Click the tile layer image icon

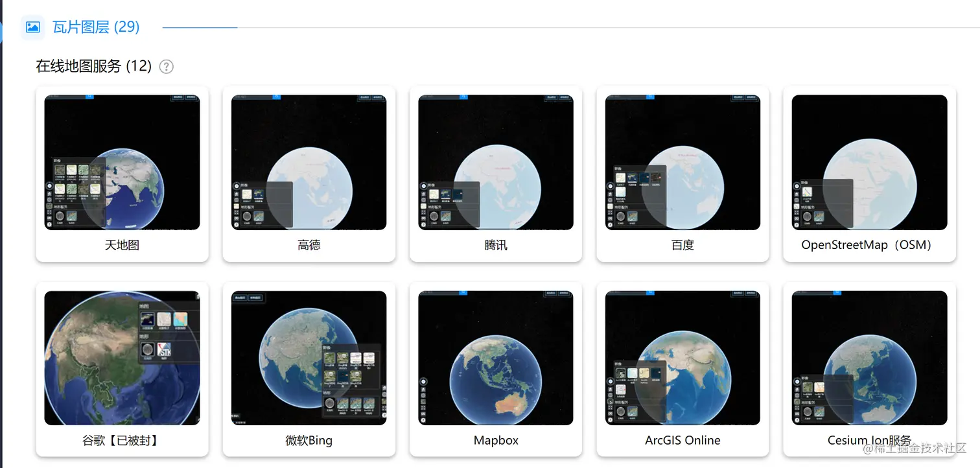[32, 27]
